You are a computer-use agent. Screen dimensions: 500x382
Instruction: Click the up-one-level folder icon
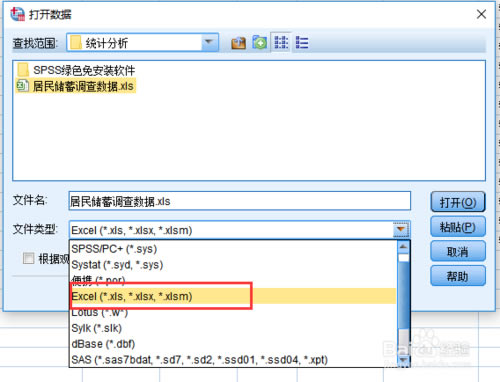(x=238, y=43)
